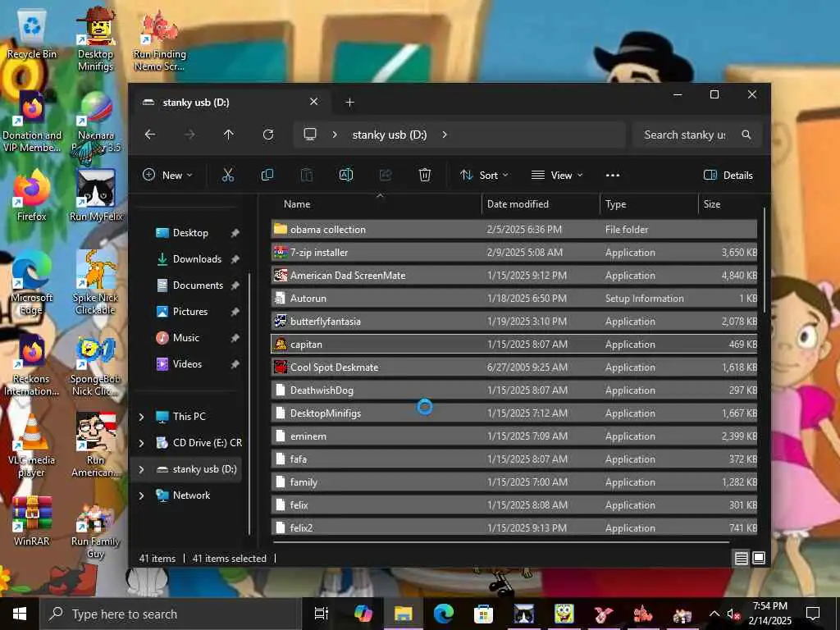The width and height of the screenshot is (840, 630).
Task: Click chevron after stanky usb (D:) in address bar
Action: [445, 135]
